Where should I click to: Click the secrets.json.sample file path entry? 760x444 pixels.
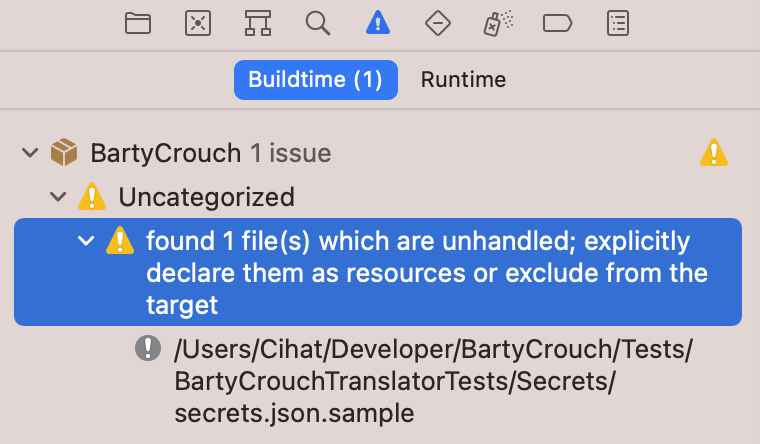click(x=433, y=381)
